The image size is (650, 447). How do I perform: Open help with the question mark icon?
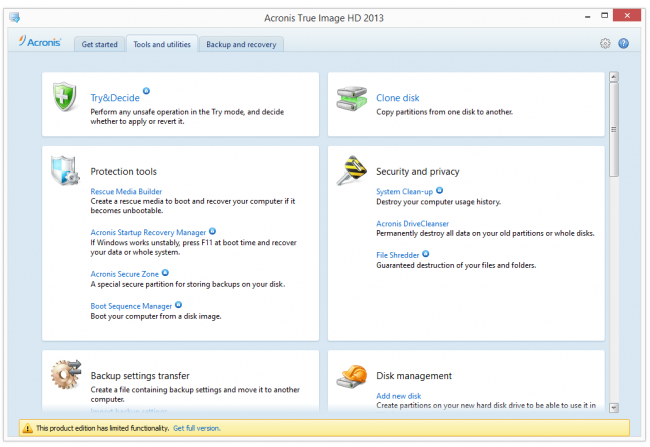click(623, 44)
